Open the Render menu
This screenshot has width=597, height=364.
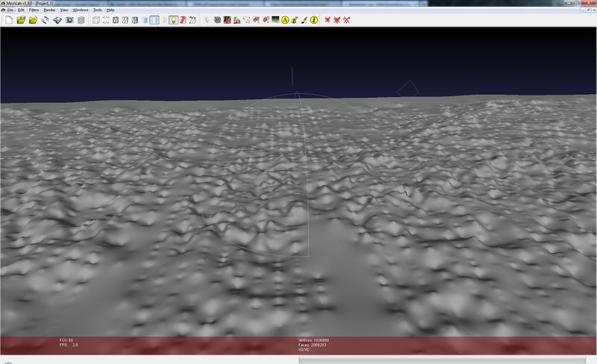click(x=49, y=10)
